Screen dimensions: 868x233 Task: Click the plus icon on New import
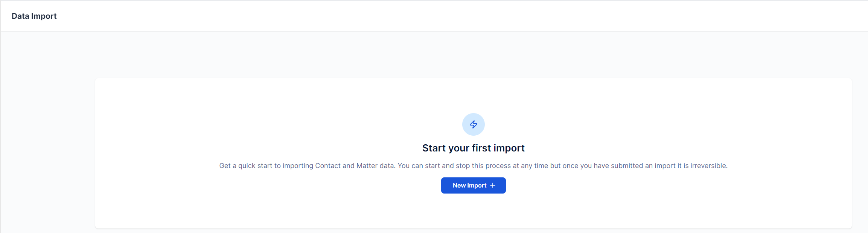493,185
